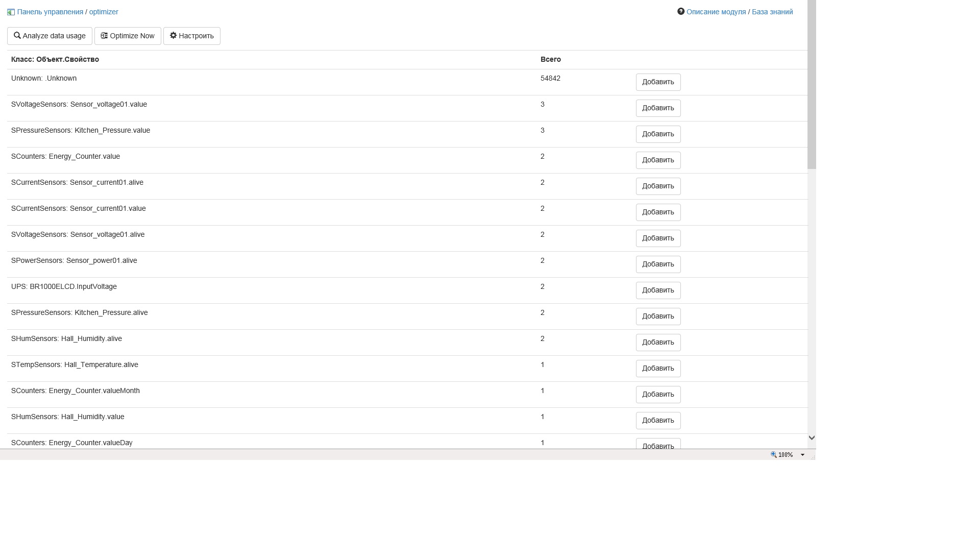This screenshot has width=980, height=536.
Task: Click the Настроить settings button
Action: [192, 36]
